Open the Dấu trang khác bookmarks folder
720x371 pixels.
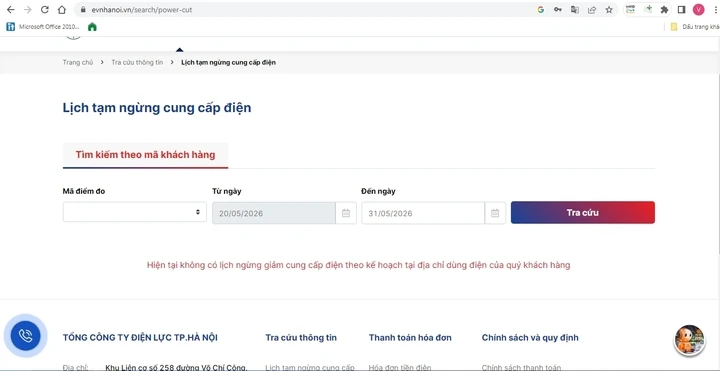(695, 27)
